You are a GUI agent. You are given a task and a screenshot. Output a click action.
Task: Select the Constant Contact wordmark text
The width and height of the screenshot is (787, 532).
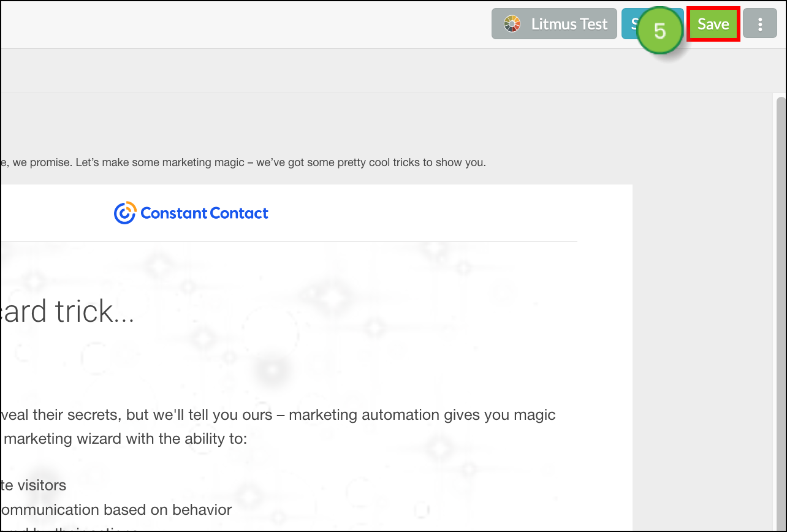205,213
